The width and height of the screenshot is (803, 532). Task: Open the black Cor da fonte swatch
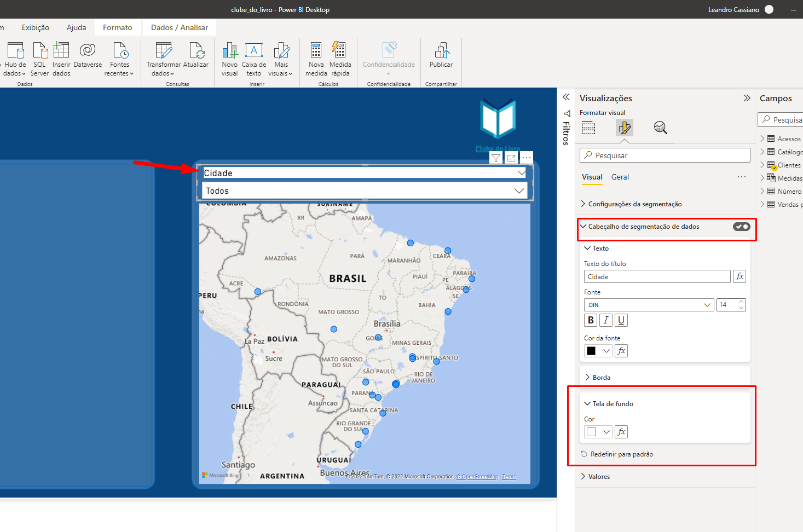coord(591,351)
